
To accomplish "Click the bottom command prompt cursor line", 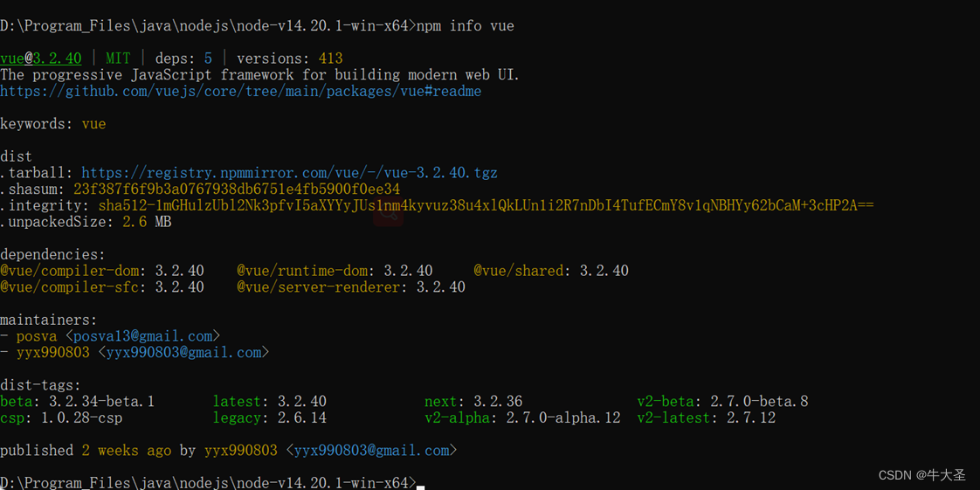I will [x=212, y=482].
